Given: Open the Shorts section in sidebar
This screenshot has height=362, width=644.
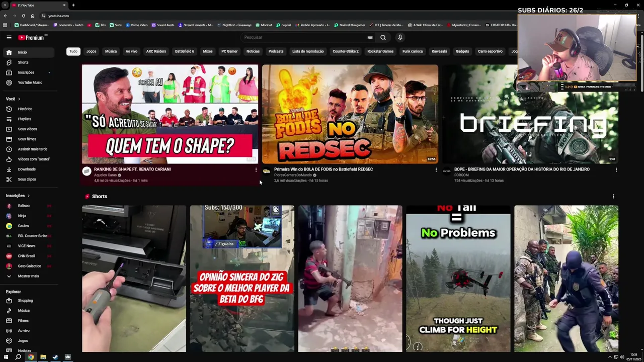Looking at the screenshot, I should tap(29, 62).
